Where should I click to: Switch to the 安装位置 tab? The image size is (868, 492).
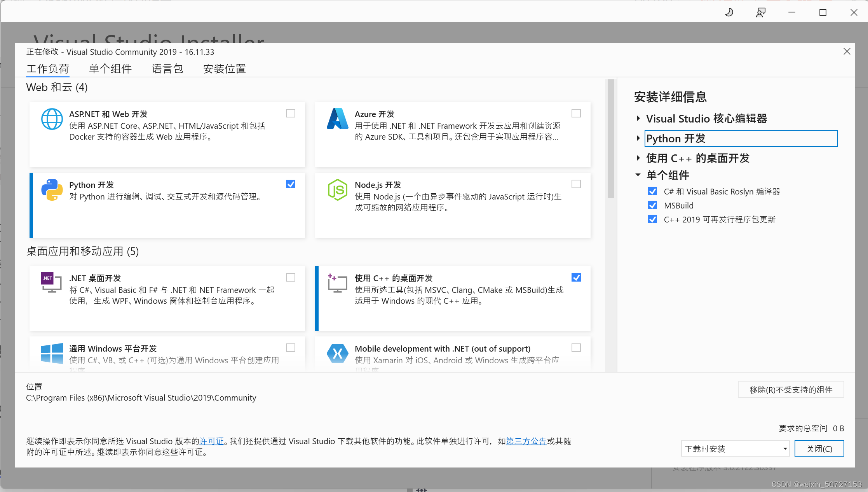coord(225,69)
